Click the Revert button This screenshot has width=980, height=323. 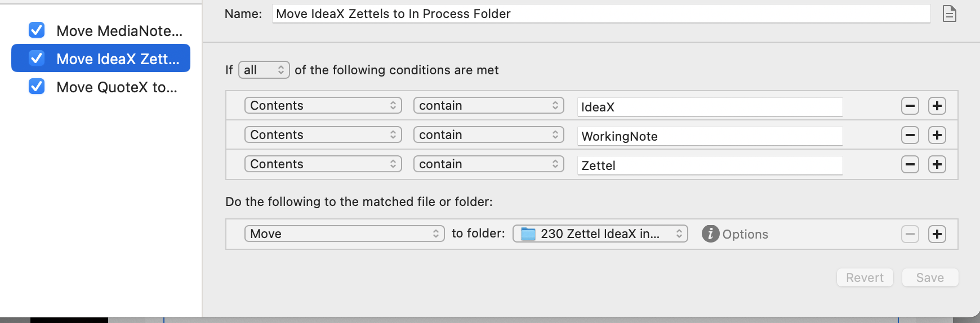(865, 277)
